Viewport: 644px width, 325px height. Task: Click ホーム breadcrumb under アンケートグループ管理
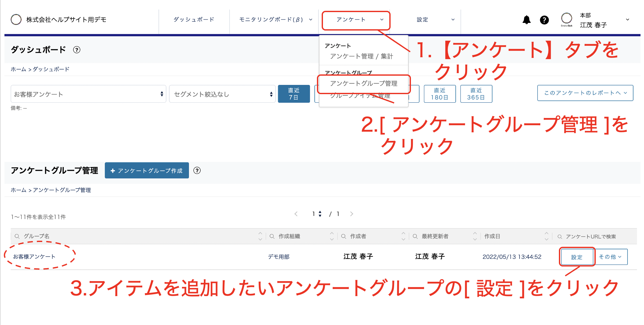[x=18, y=190]
